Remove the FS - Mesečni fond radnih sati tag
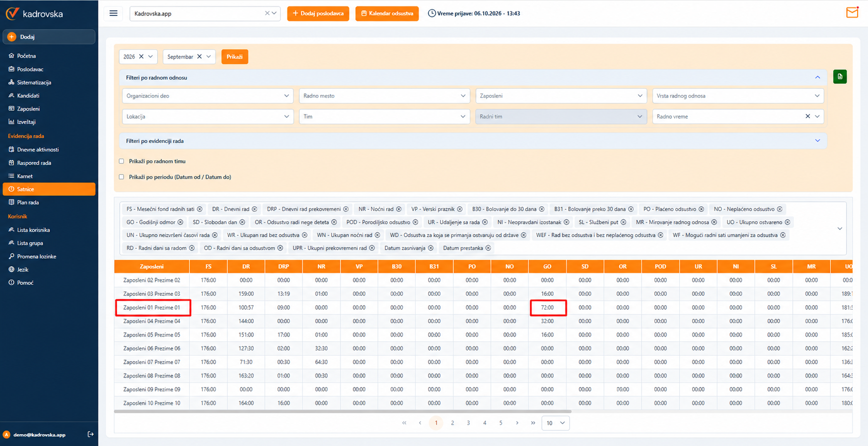Viewport: 868px width, 446px height. click(200, 209)
